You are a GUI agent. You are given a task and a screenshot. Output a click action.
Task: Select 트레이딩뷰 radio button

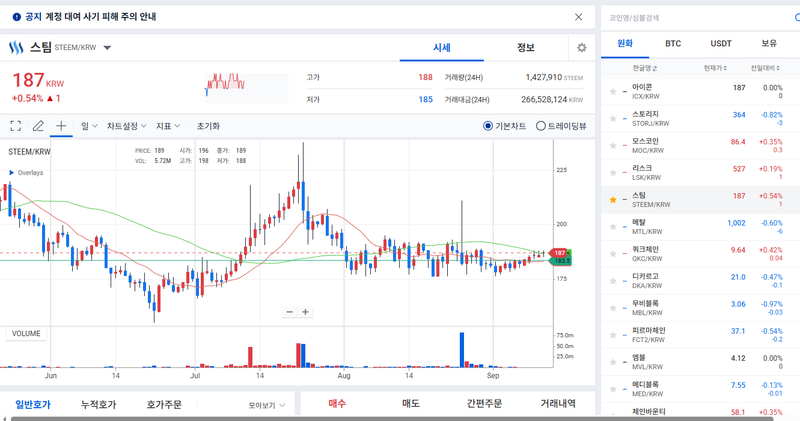click(541, 126)
